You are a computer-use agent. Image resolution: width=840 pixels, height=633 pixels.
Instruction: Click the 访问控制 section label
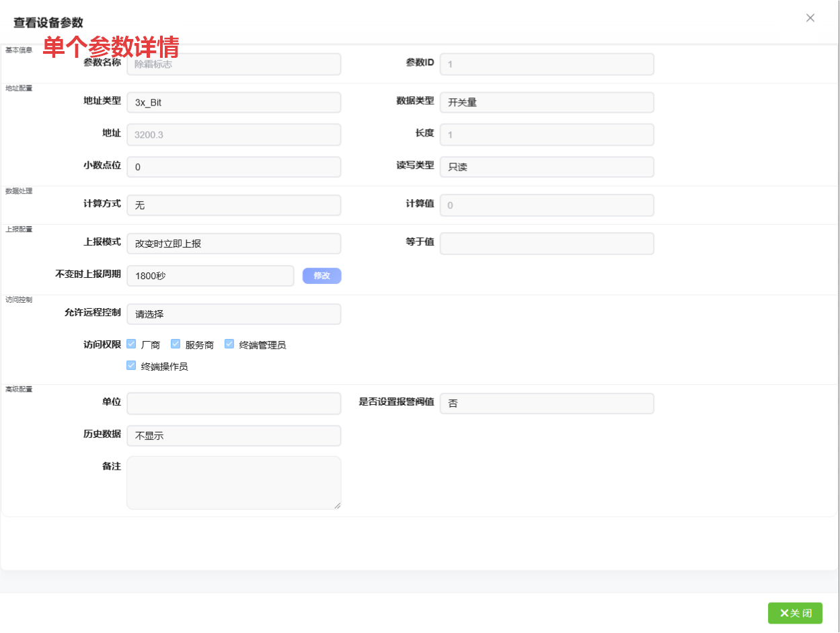(x=19, y=300)
